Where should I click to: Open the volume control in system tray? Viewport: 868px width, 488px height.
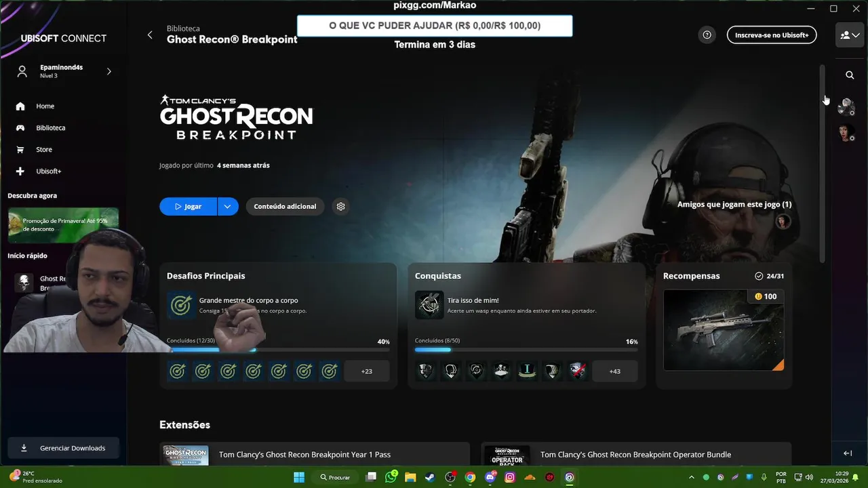coord(809,477)
